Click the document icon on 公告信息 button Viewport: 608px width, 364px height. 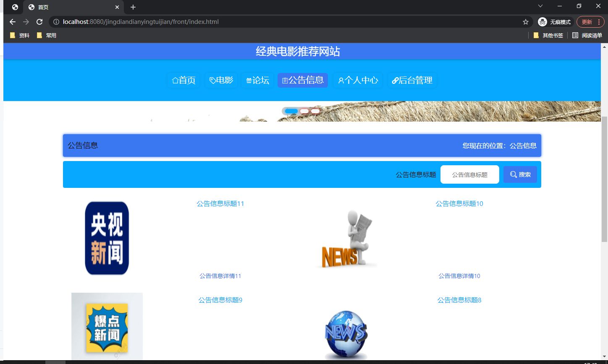(286, 80)
